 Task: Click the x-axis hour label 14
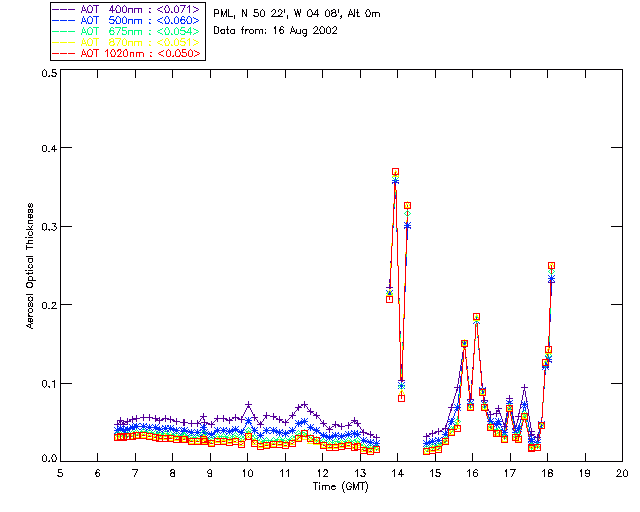click(398, 473)
